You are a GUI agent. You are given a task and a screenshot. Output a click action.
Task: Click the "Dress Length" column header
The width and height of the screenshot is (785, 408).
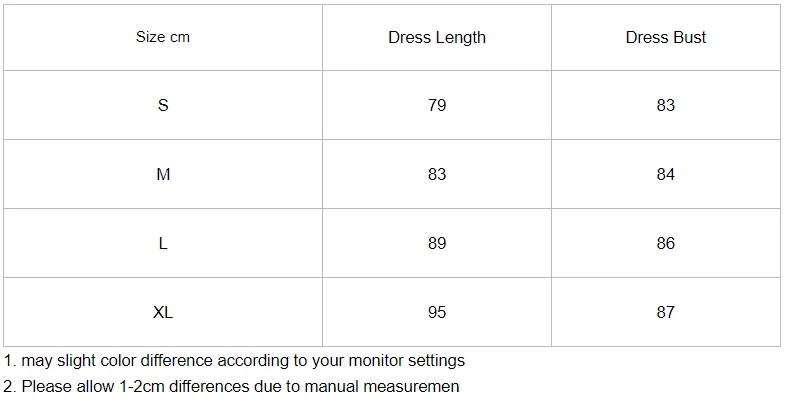point(437,37)
